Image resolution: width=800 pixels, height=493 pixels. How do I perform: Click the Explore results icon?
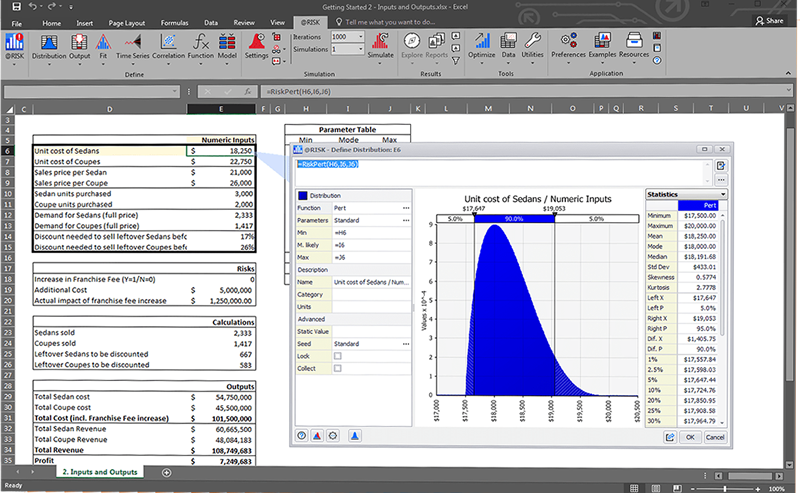point(412,46)
